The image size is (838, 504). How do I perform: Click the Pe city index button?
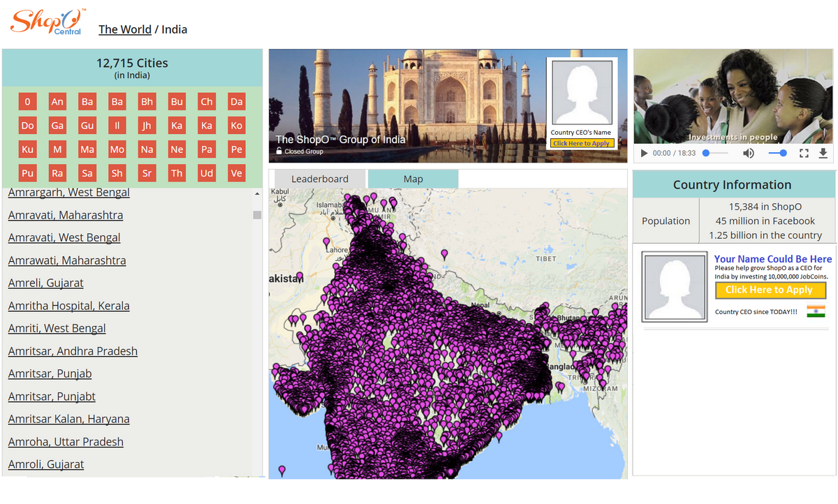pos(237,149)
